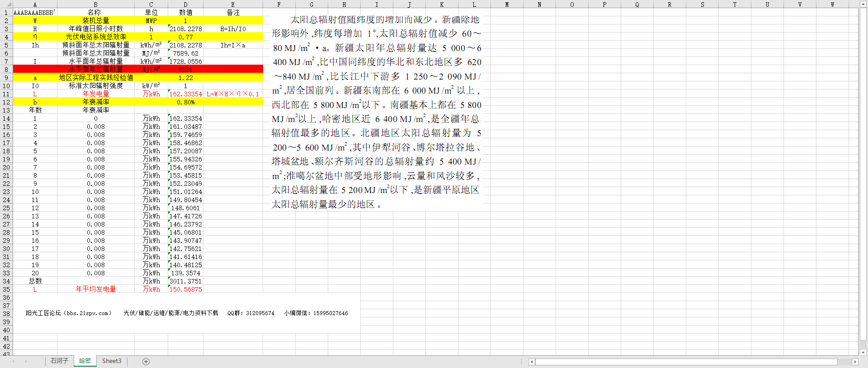Image resolution: width=868 pixels, height=368 pixels.
Task: Select column W header
Action: pos(832,5)
